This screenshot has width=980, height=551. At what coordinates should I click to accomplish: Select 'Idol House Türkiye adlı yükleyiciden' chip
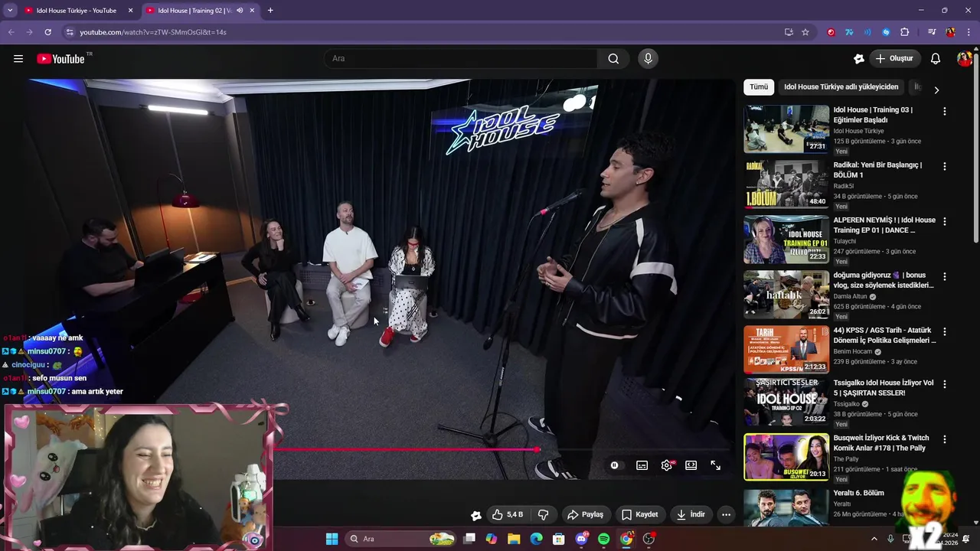841,87
